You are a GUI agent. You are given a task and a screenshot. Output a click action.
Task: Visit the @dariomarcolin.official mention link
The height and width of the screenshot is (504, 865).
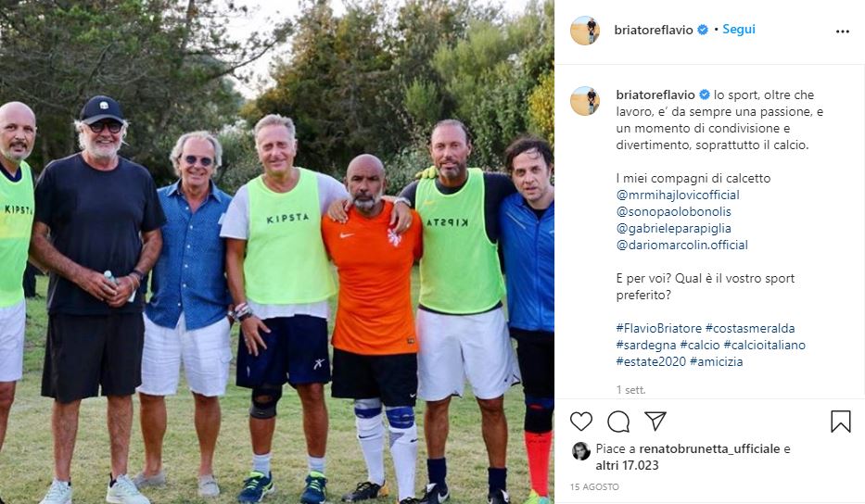pos(681,245)
